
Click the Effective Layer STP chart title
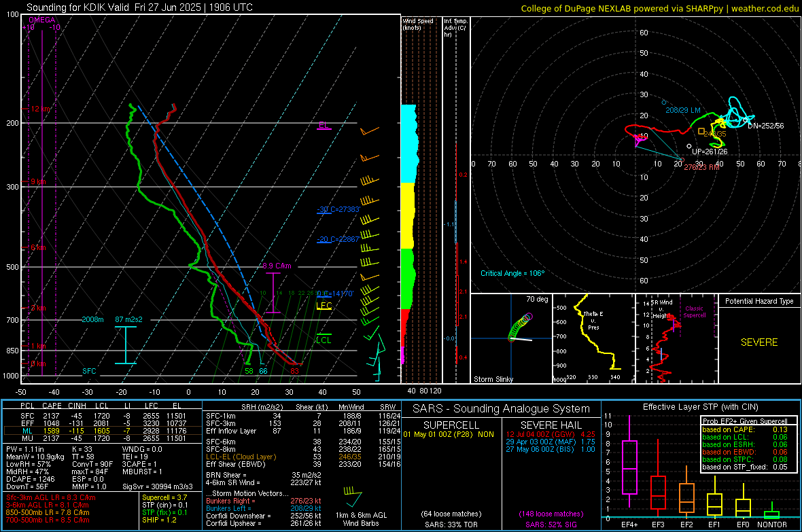[700, 407]
